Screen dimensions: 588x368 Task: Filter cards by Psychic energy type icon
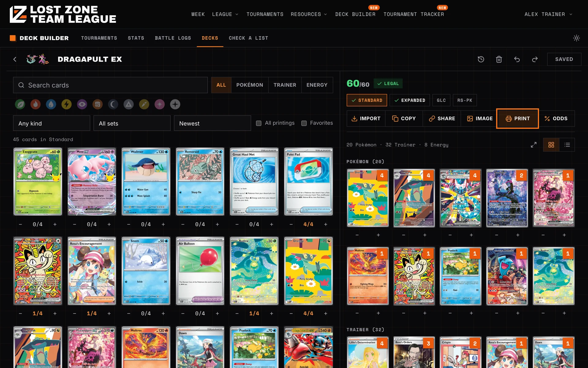[x=82, y=104]
